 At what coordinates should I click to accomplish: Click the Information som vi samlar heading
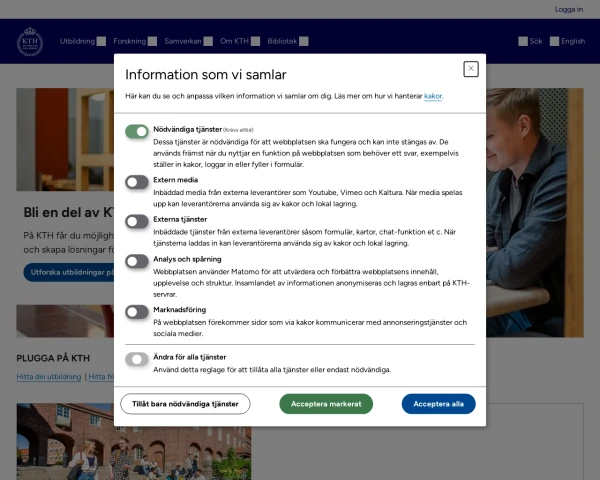pos(205,75)
